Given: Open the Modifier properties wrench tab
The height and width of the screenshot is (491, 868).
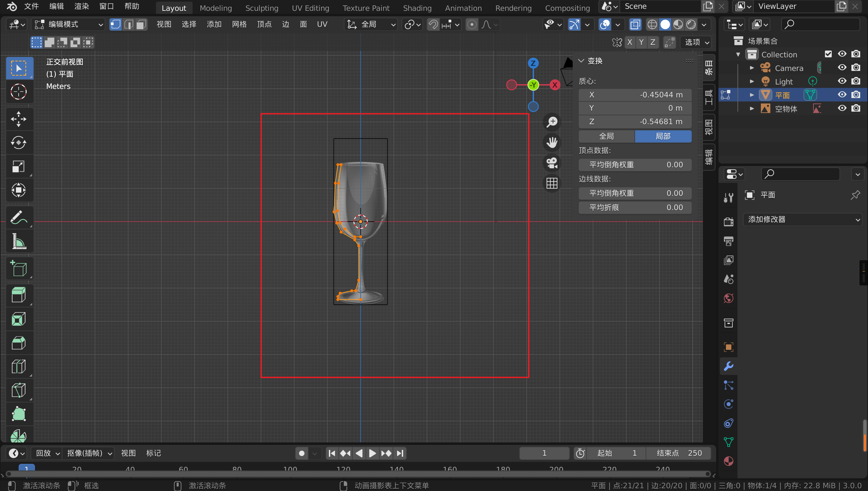Looking at the screenshot, I should coord(729,366).
